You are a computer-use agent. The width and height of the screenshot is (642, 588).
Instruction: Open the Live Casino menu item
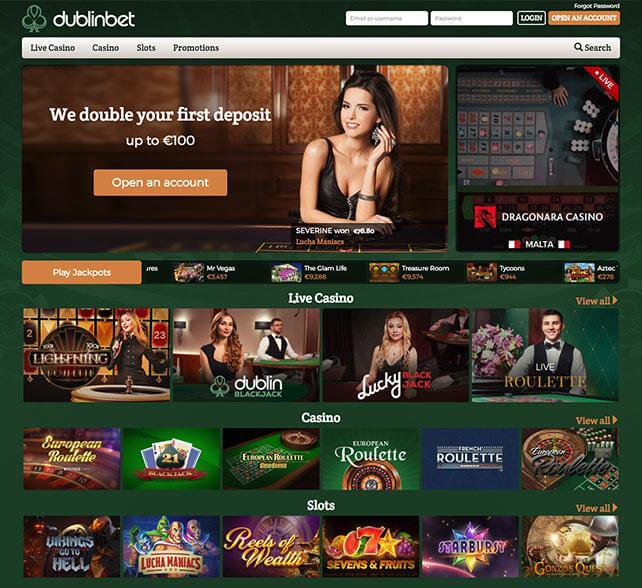[x=53, y=48]
